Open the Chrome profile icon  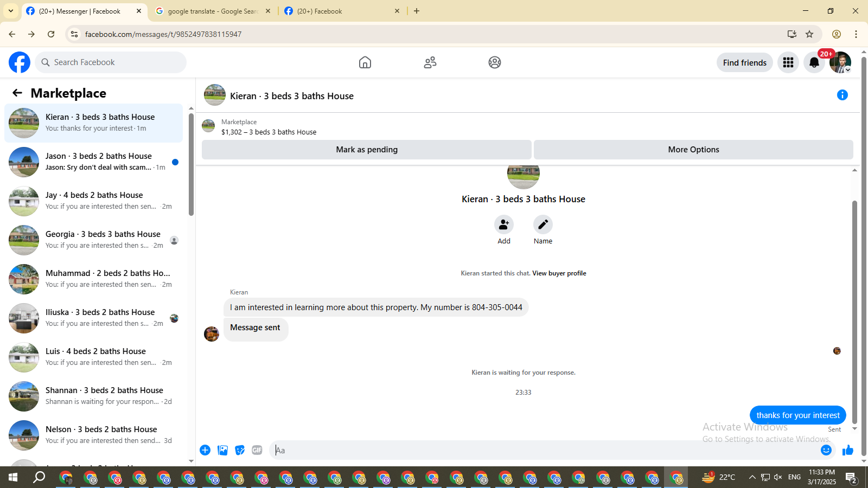click(x=837, y=34)
